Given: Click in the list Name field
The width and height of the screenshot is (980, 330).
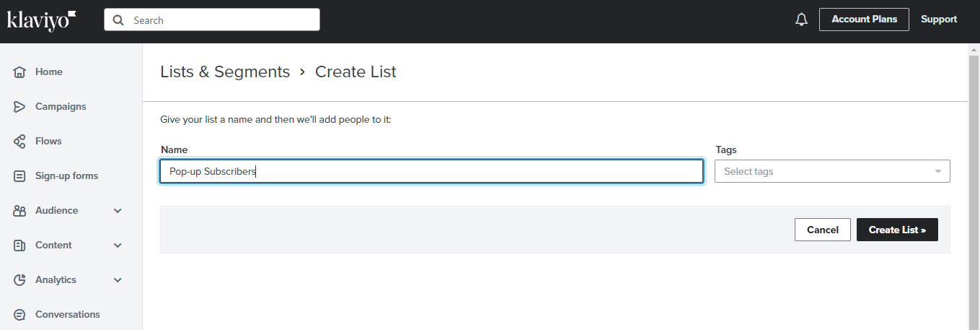Looking at the screenshot, I should coord(431,171).
